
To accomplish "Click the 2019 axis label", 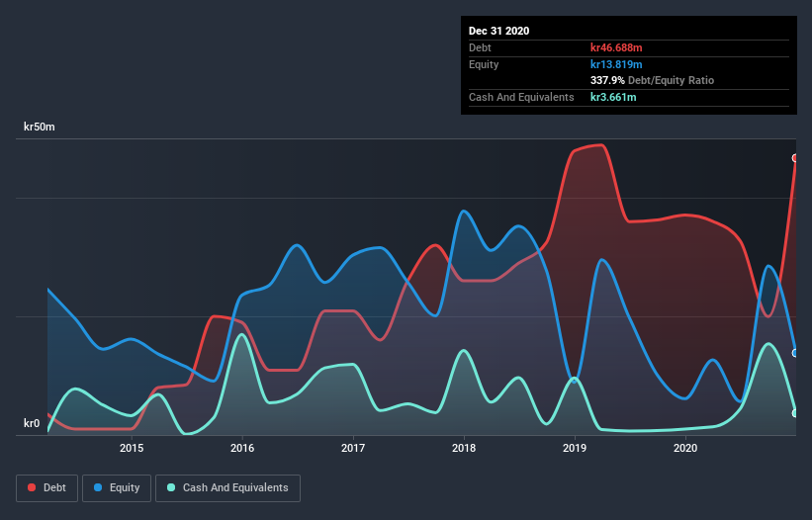I will pos(575,448).
